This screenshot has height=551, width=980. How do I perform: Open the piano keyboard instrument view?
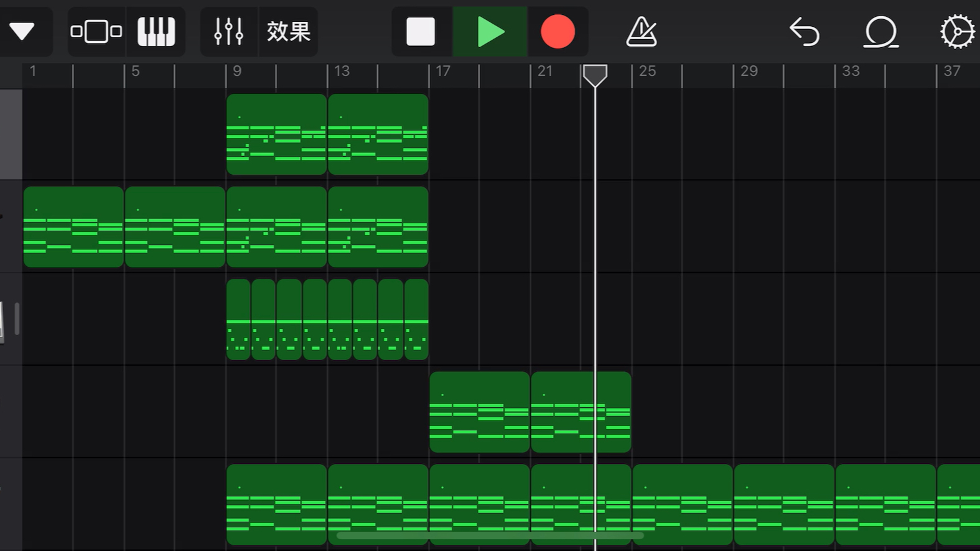[156, 32]
